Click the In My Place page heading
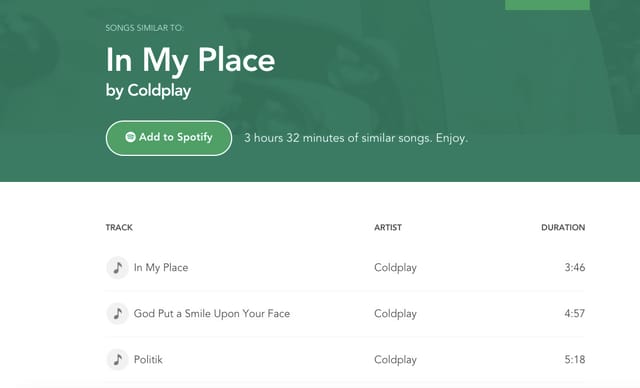The width and height of the screenshot is (640, 388). click(190, 60)
